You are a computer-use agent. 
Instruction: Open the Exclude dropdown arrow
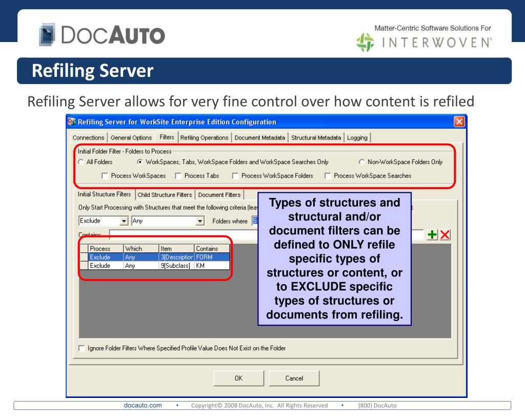124,221
